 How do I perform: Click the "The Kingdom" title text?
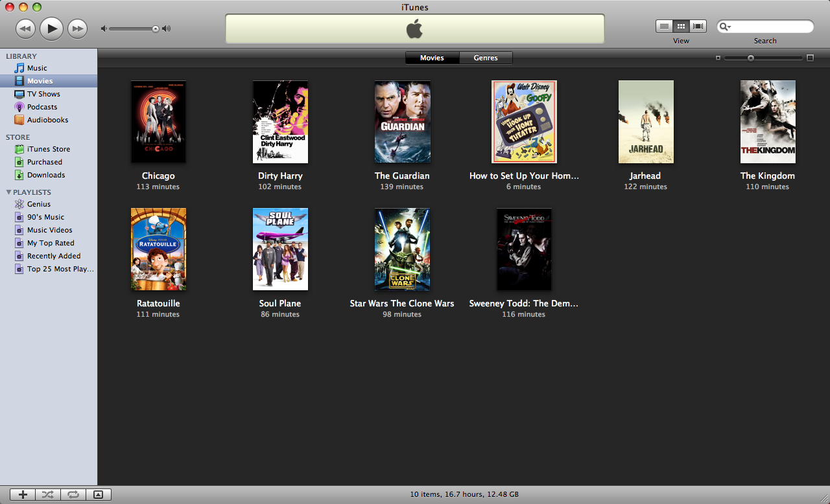click(x=768, y=176)
